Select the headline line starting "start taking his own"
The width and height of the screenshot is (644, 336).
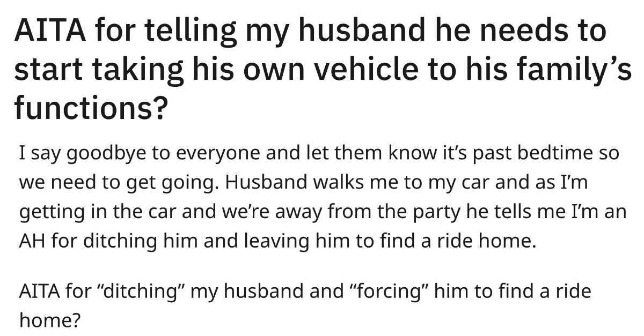pyautogui.click(x=323, y=71)
